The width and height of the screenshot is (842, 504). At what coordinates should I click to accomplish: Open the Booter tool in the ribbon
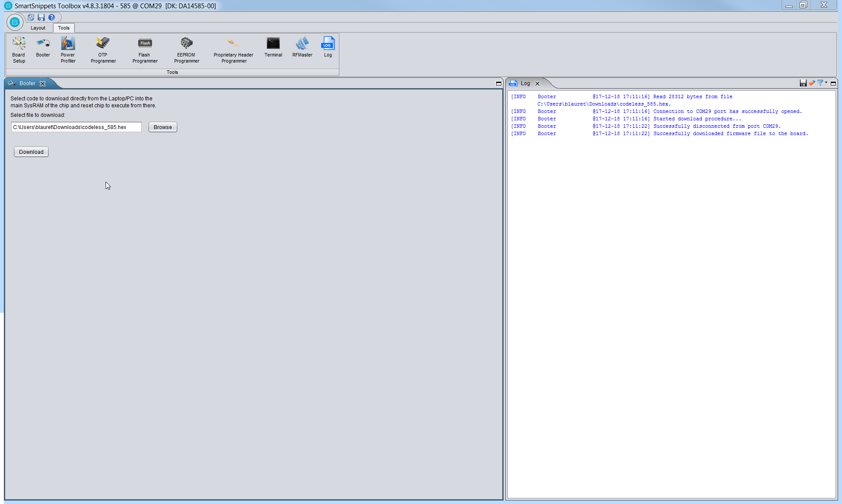click(x=43, y=47)
